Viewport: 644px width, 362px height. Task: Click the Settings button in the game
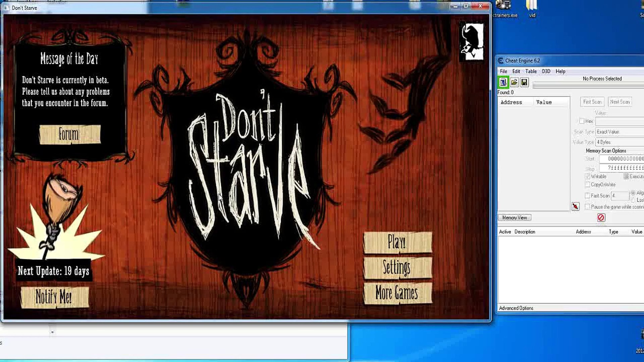pyautogui.click(x=397, y=268)
